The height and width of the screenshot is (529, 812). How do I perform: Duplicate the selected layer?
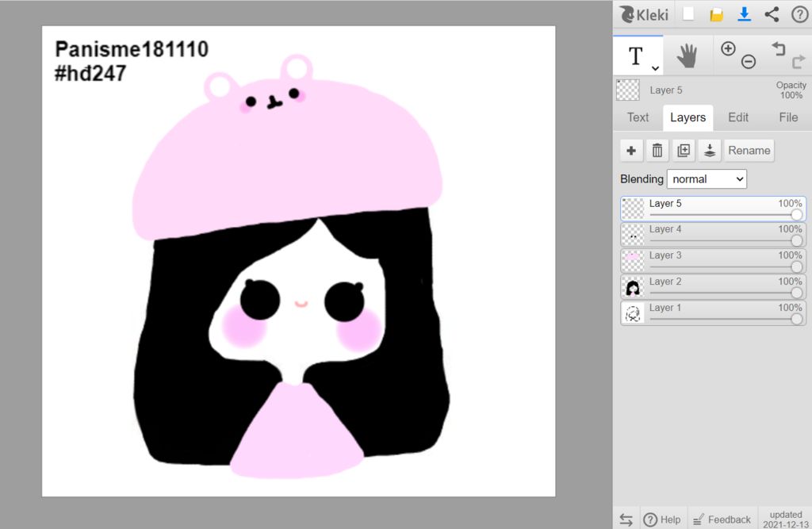point(684,151)
